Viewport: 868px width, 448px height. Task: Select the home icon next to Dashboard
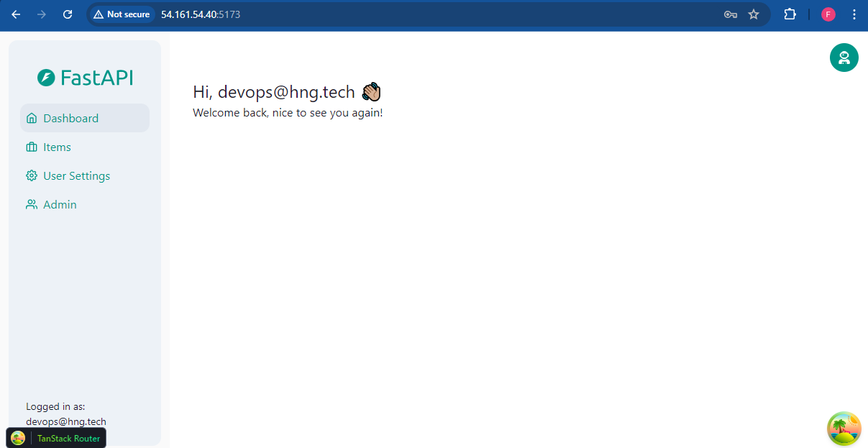pos(31,117)
